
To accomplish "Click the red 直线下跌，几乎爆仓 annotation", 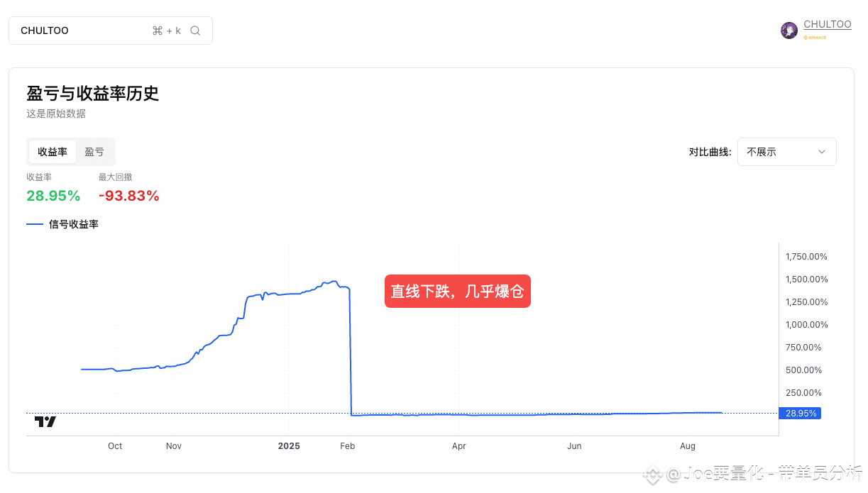I will 458,292.
